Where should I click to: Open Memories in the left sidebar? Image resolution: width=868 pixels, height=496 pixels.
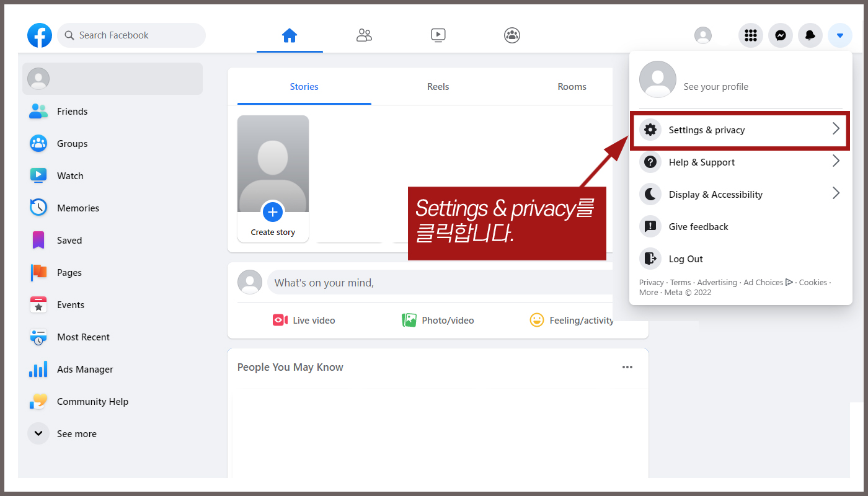pos(113,208)
